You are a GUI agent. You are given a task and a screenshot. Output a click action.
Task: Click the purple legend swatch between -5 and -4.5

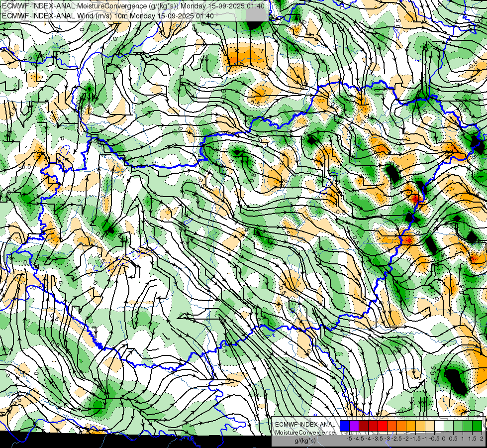pos(354,426)
